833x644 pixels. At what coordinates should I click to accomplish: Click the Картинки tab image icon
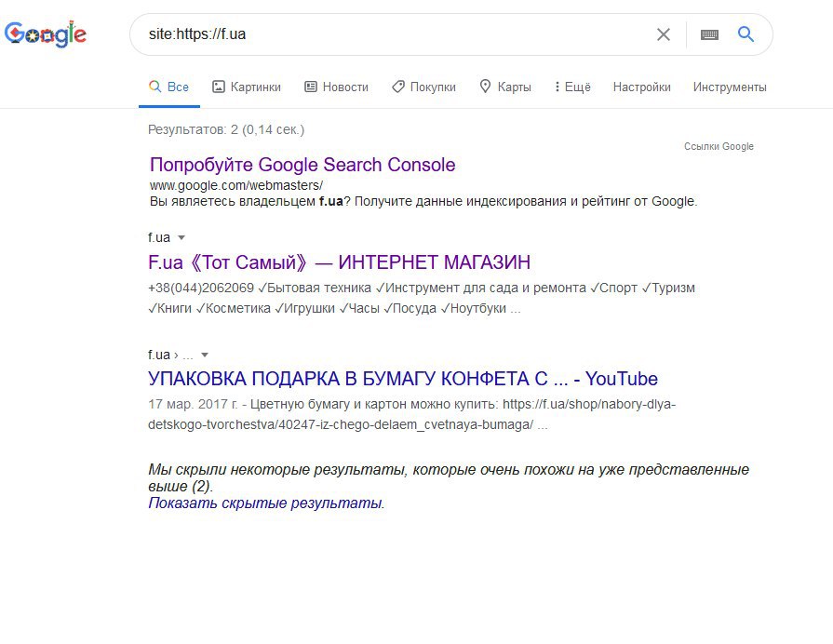tap(219, 87)
